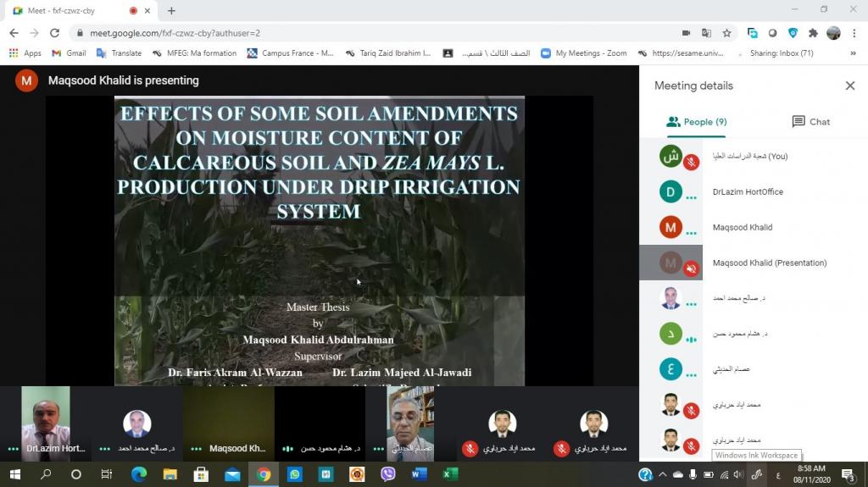The image size is (868, 487).
Task: Click the Viber icon in taskbar
Action: point(388,474)
